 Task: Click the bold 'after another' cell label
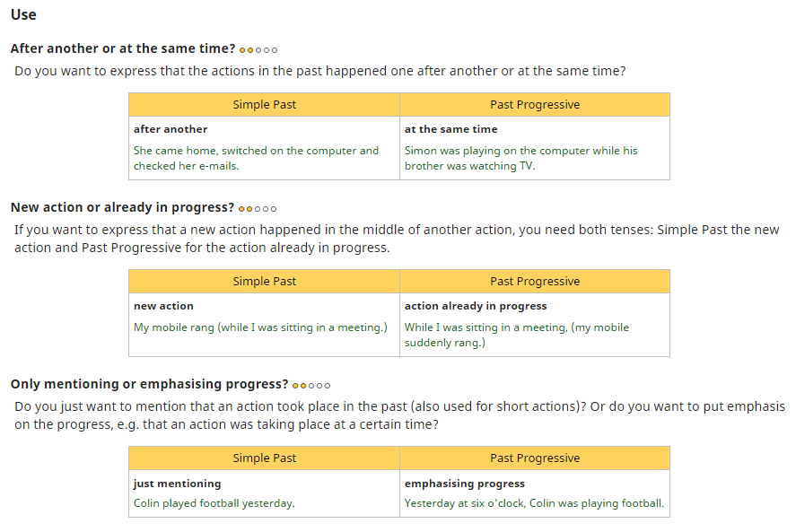[171, 129]
